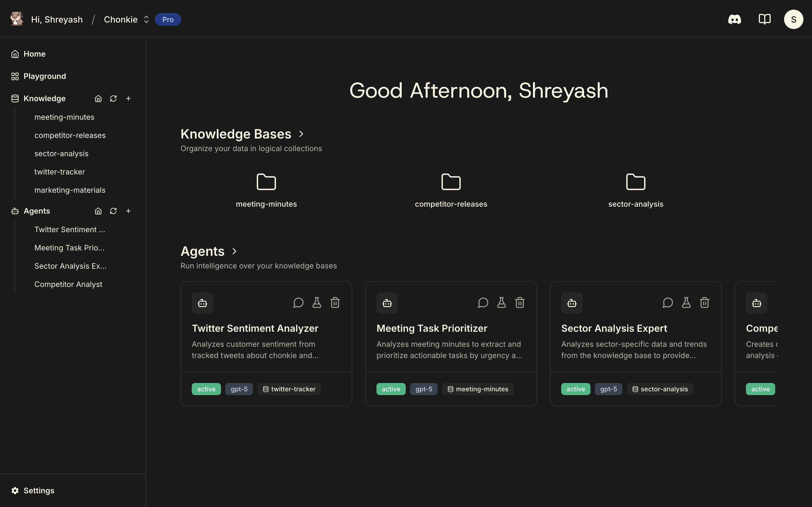
Task: Go to Home in the sidebar
Action: point(34,54)
